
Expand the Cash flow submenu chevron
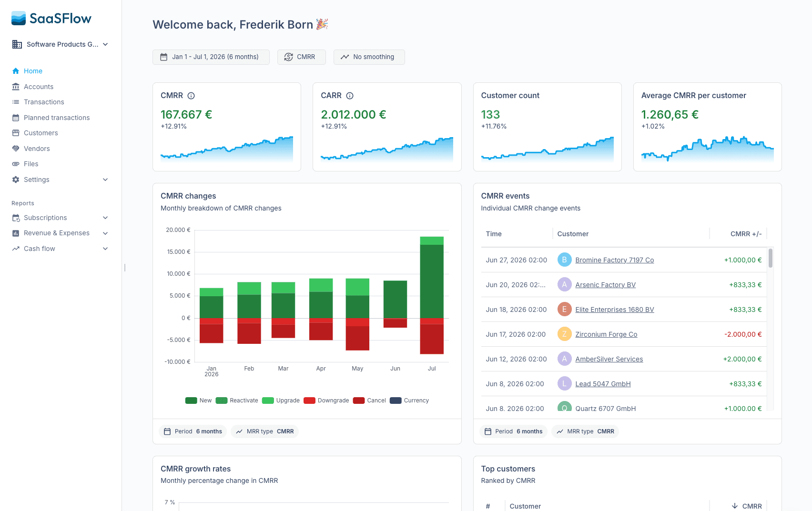tap(105, 249)
